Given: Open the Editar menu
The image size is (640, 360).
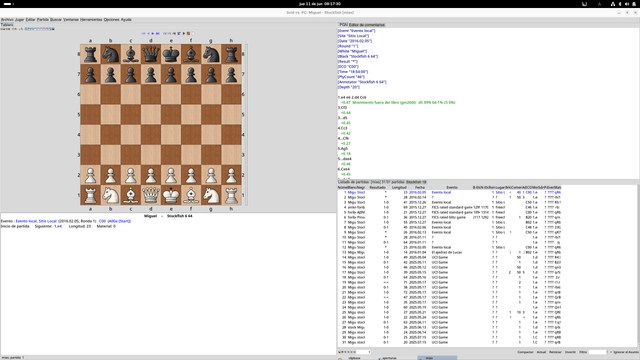Looking at the screenshot, I should pyautogui.click(x=31, y=20).
